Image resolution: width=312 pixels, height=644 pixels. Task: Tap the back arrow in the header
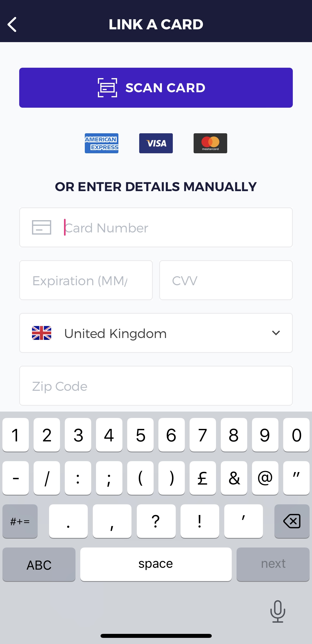(x=12, y=25)
